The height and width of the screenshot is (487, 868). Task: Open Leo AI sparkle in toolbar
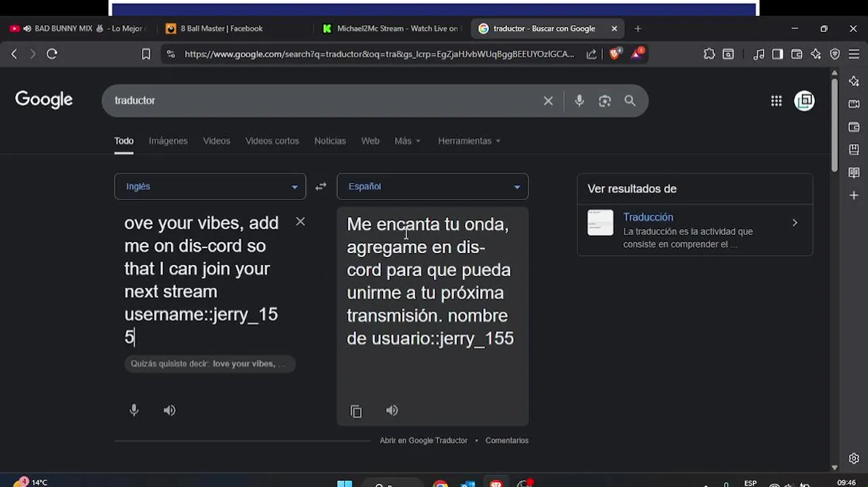(816, 54)
